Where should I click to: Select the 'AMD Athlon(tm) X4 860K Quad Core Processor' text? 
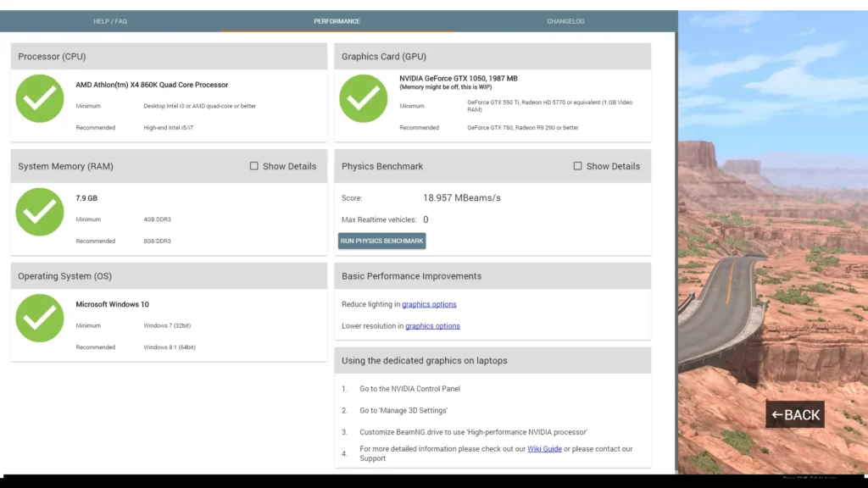(152, 85)
